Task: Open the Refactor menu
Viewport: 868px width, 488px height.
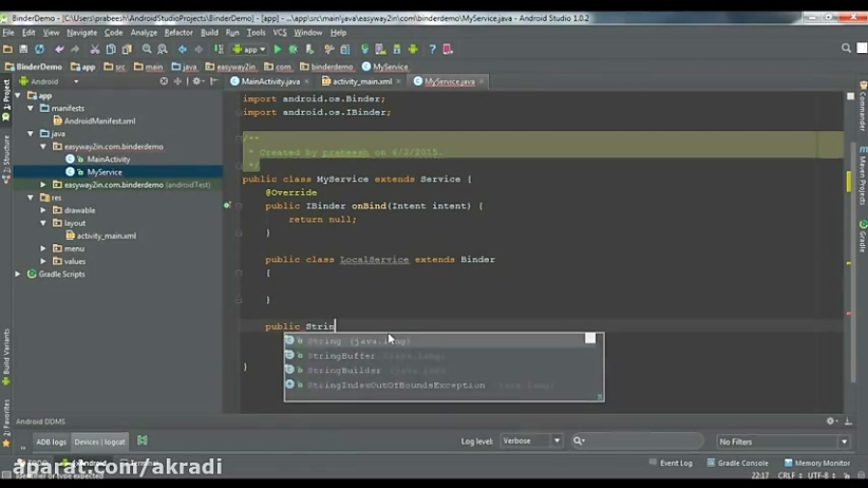Action: coord(178,33)
